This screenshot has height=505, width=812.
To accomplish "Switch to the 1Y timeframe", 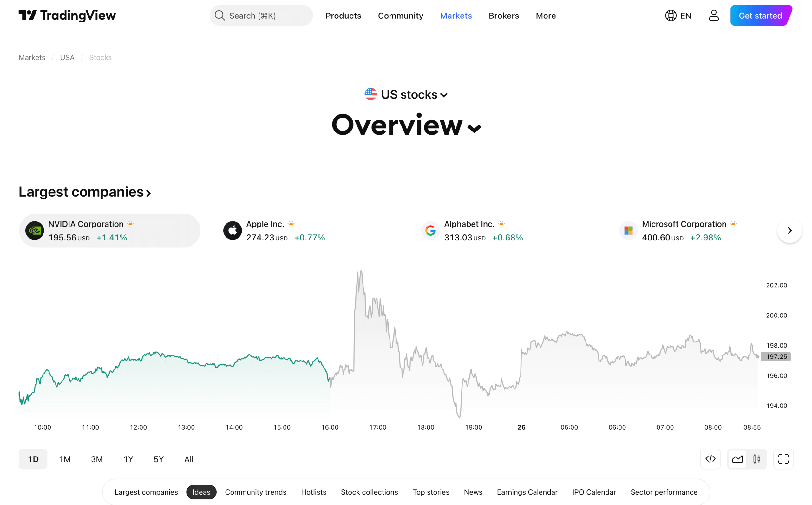I will (128, 459).
